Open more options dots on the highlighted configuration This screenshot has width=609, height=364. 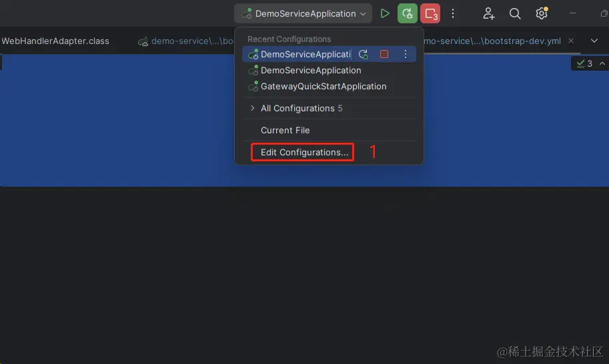click(406, 54)
